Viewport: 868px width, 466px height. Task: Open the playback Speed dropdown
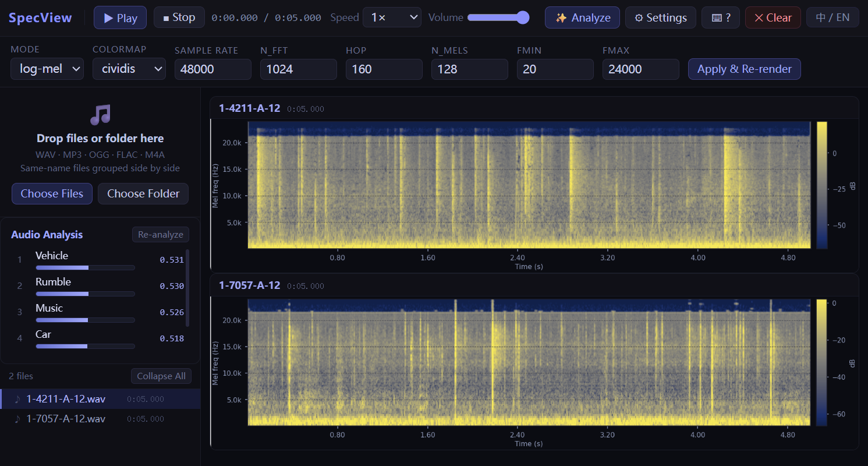tap(392, 17)
